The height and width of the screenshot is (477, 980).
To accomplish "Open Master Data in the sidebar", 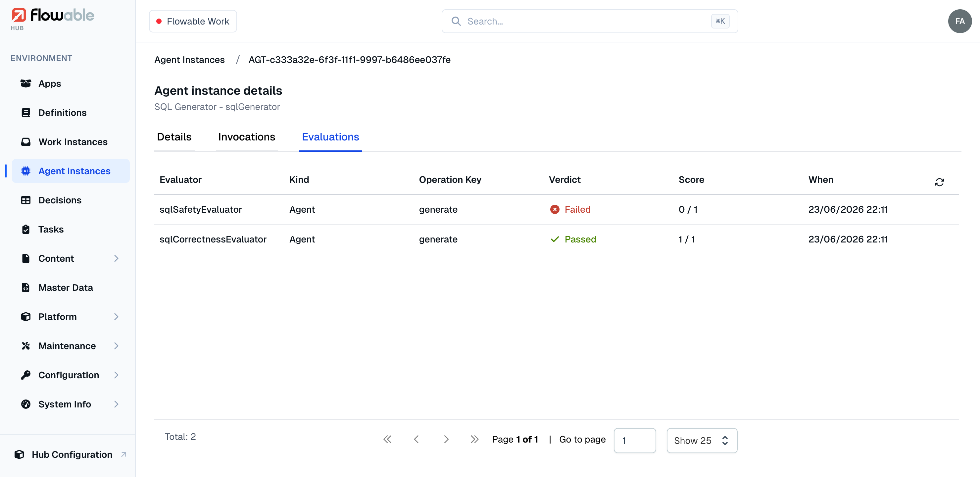I will click(71, 288).
